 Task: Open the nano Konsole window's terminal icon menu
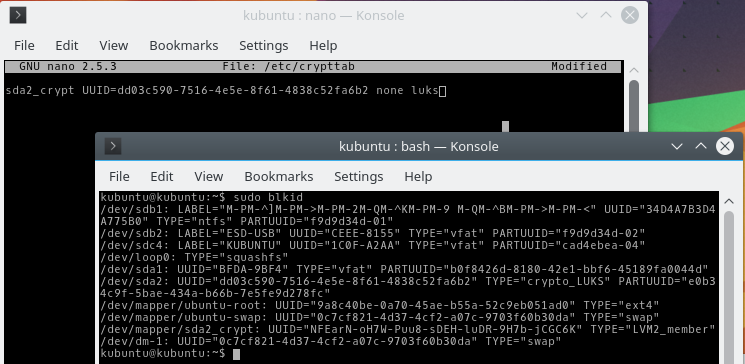tap(18, 15)
